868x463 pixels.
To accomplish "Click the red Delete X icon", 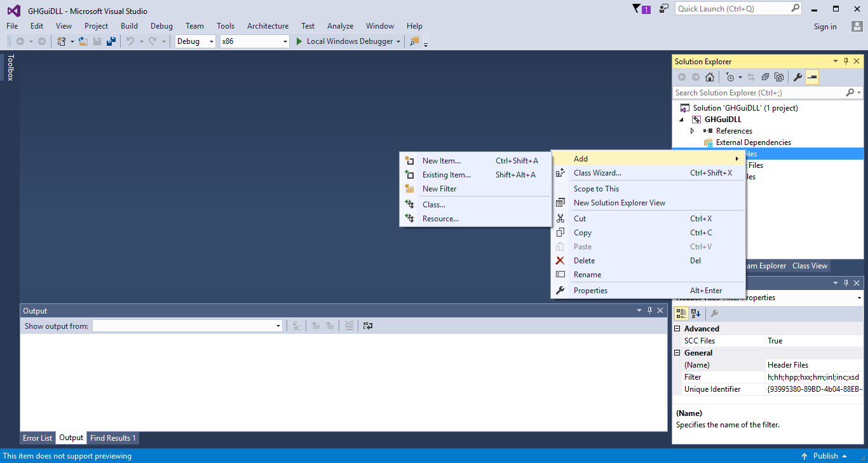I will pos(560,261).
